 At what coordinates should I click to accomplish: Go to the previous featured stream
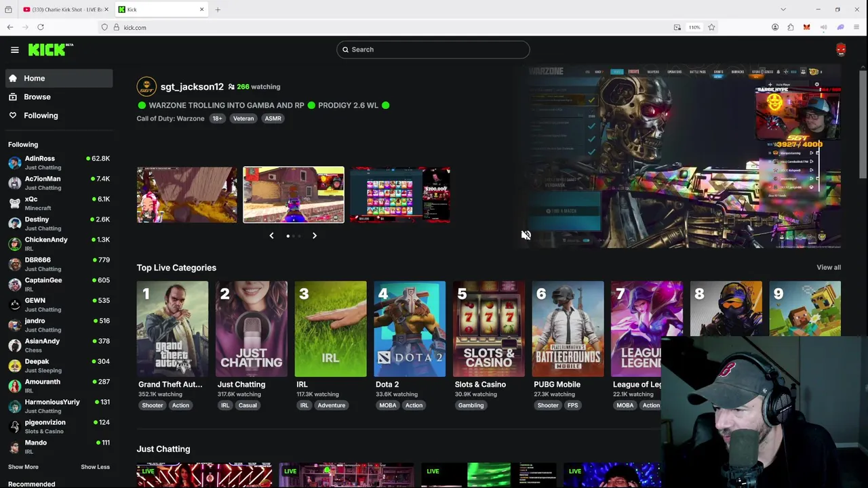(271, 236)
